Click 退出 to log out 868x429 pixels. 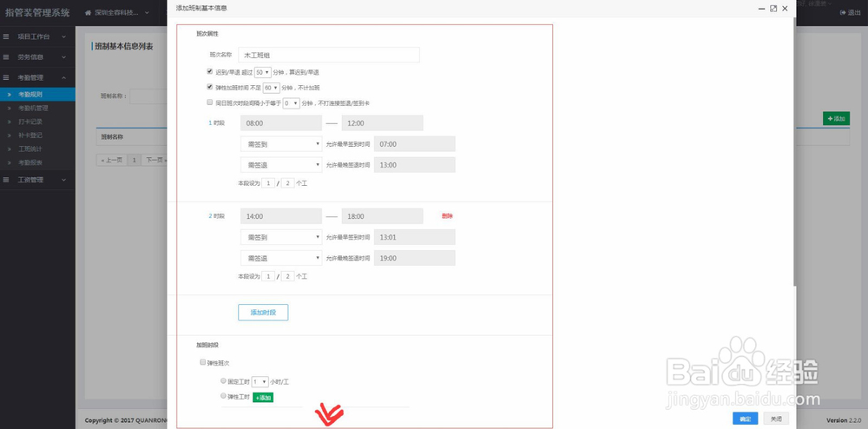pyautogui.click(x=851, y=12)
